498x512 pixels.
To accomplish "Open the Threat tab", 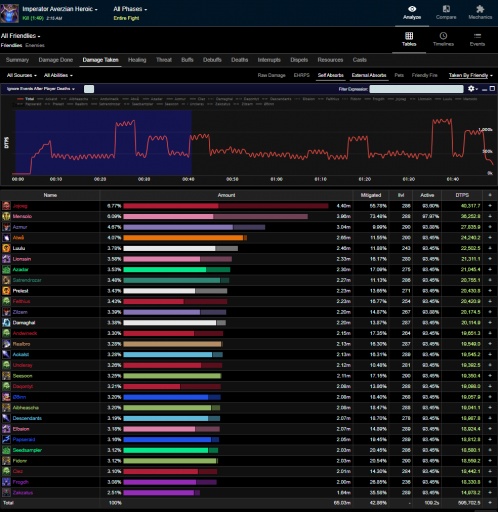I will pos(164,60).
